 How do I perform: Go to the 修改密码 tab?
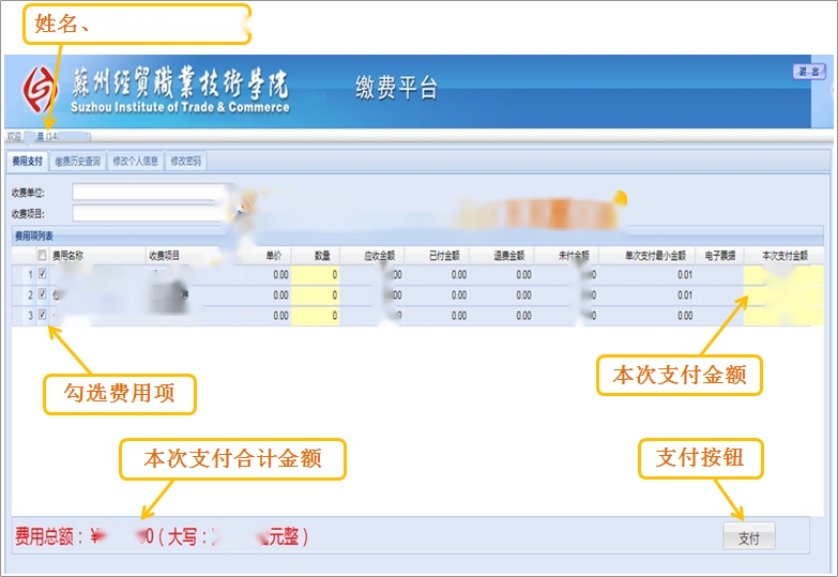point(186,161)
